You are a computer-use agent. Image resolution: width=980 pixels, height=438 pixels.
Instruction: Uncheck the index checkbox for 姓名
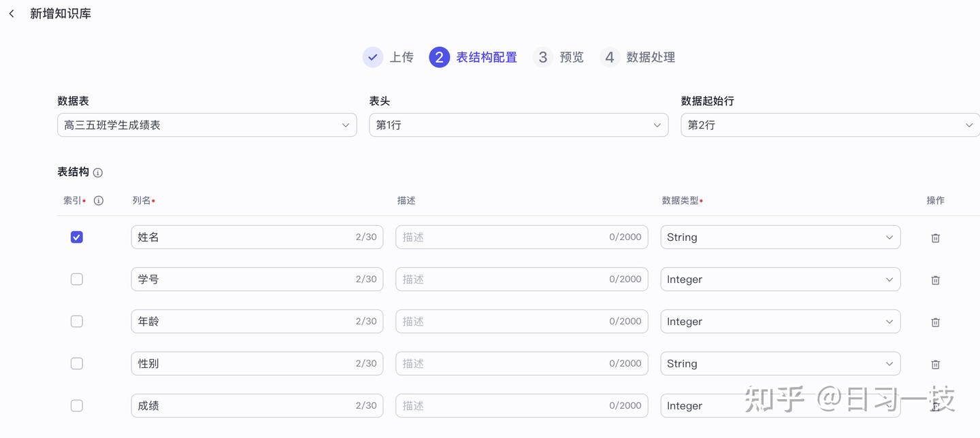[77, 237]
